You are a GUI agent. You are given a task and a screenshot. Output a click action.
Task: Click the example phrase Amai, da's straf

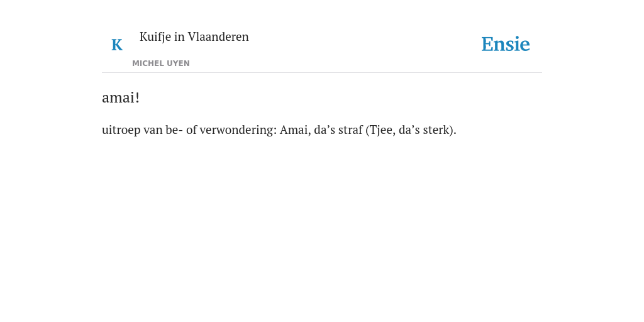[x=321, y=130]
